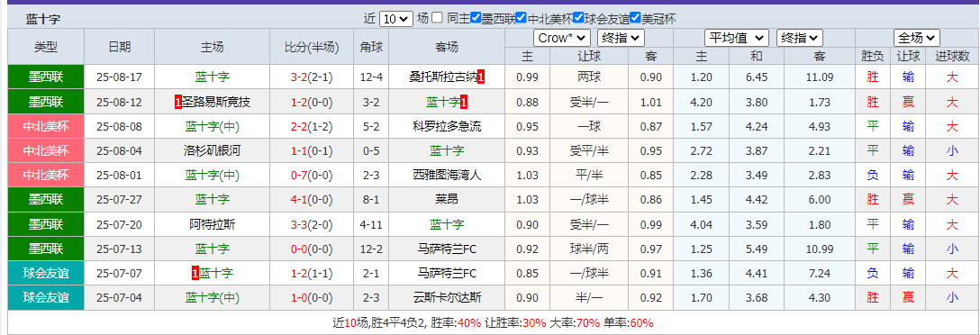The width and height of the screenshot is (980, 335).
Task: Uncheck the 美冠杯 filter checkbox
Action: pyautogui.click(x=635, y=18)
